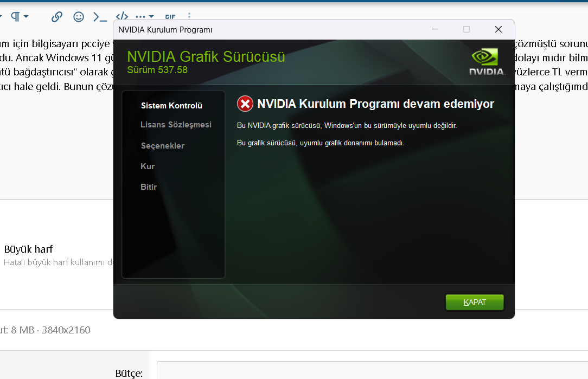
Task: Click the Windows compatibility error message
Action: 347,126
